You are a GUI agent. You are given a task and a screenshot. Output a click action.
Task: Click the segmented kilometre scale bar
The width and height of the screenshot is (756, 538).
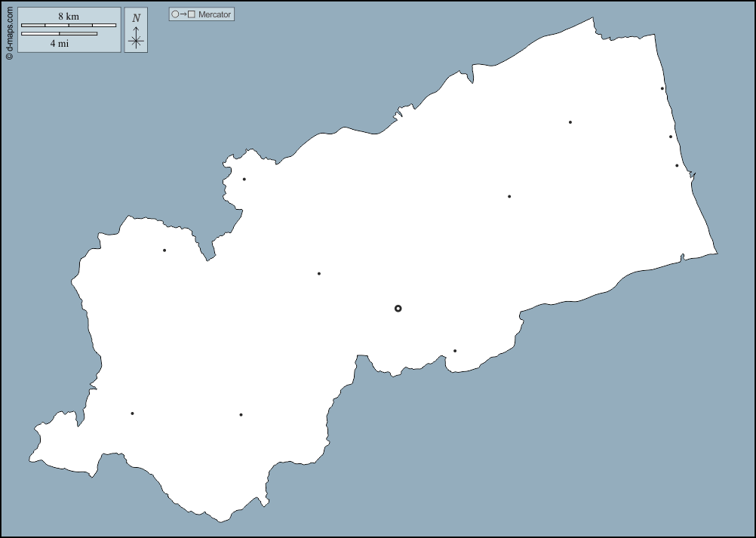click(x=69, y=25)
